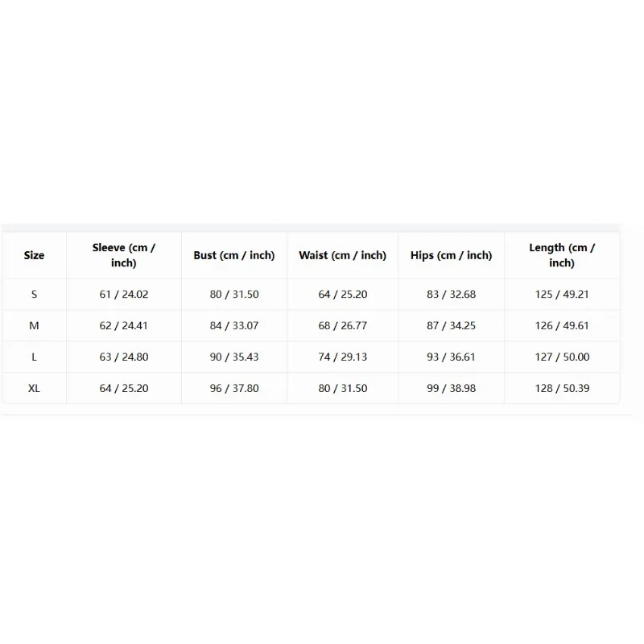Screen dimensions: 644x644
Task: Click the Size column header
Action: pos(34,255)
